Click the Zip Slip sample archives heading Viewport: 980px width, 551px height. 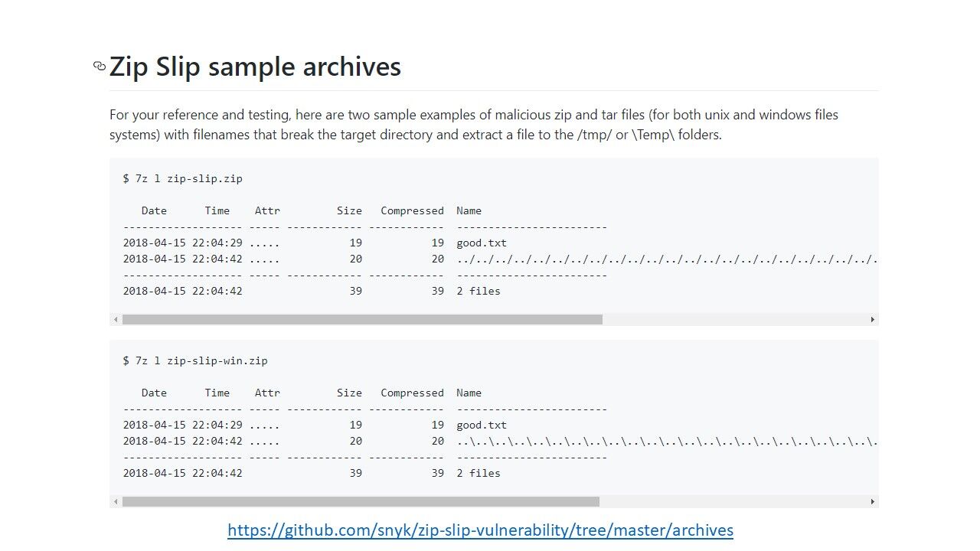coord(255,67)
